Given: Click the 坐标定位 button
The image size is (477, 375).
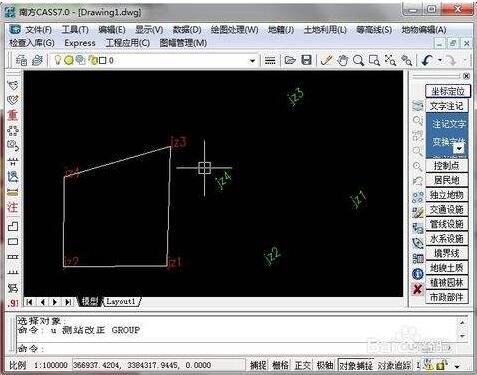Looking at the screenshot, I should (x=448, y=91).
